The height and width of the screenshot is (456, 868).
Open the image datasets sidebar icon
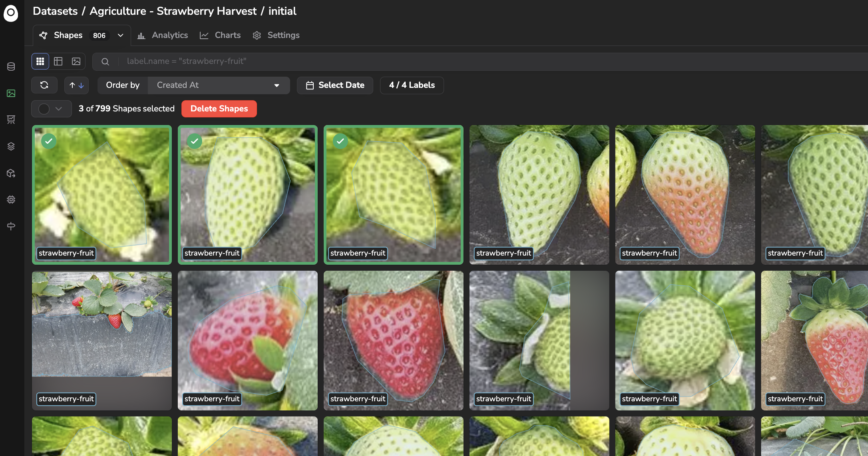point(11,93)
